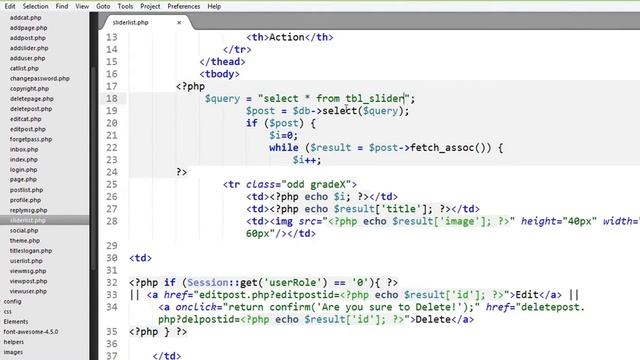Image resolution: width=640 pixels, height=360 pixels.
Task: Open the Project menu
Action: pyautogui.click(x=150, y=7)
